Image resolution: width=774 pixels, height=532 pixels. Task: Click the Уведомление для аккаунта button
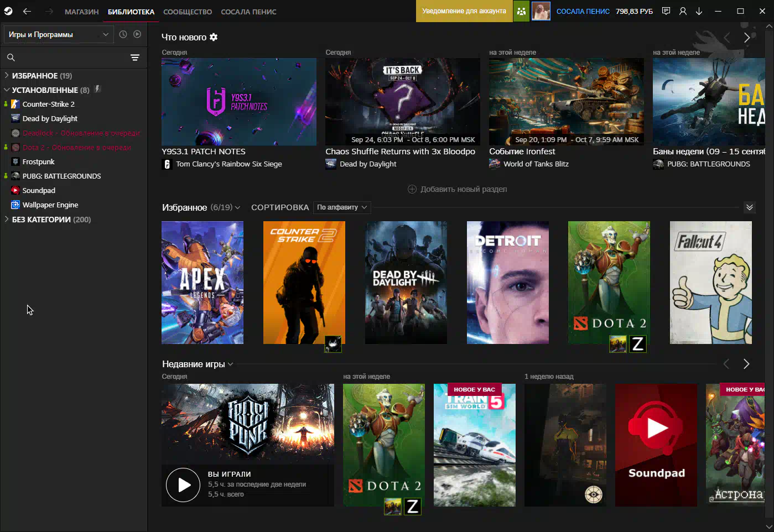point(464,11)
